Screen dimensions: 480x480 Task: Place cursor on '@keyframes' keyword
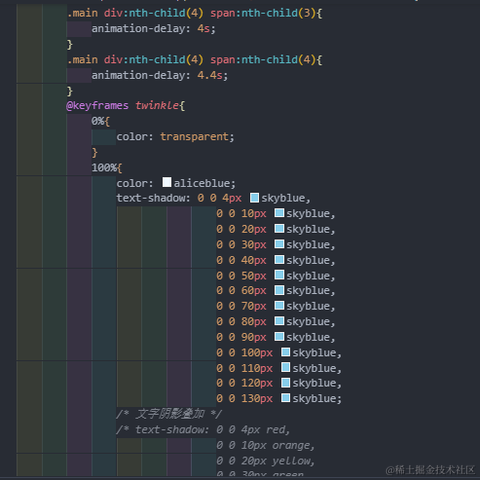point(97,106)
